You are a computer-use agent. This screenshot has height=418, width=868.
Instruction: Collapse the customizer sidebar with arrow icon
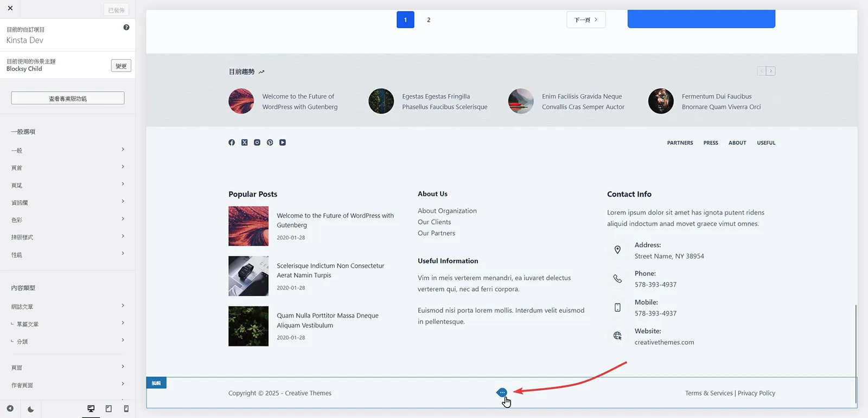click(x=10, y=409)
